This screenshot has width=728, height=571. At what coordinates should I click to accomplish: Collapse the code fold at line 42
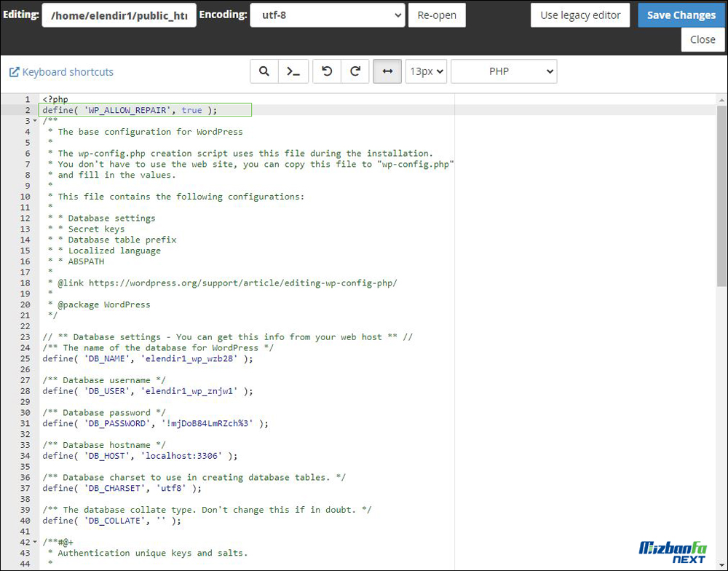point(35,542)
